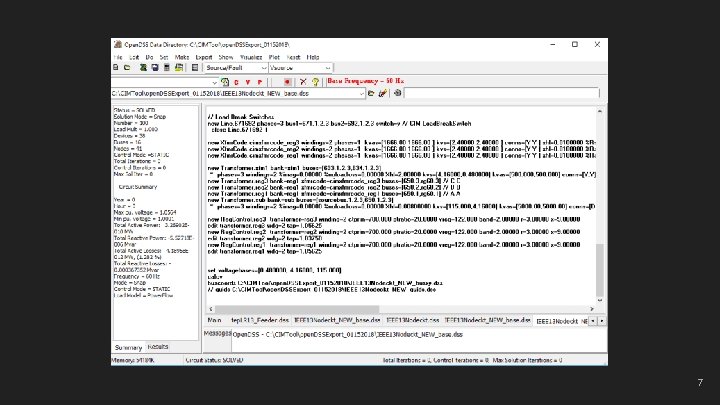The height and width of the screenshot is (405, 720).
Task: Click the green spreadsheet icon in the toolbar
Action: point(143,68)
